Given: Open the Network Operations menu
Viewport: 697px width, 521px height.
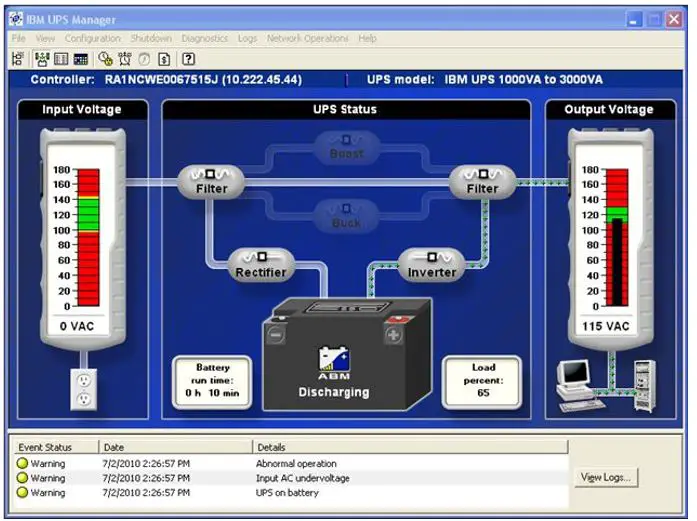Looking at the screenshot, I should click(308, 38).
